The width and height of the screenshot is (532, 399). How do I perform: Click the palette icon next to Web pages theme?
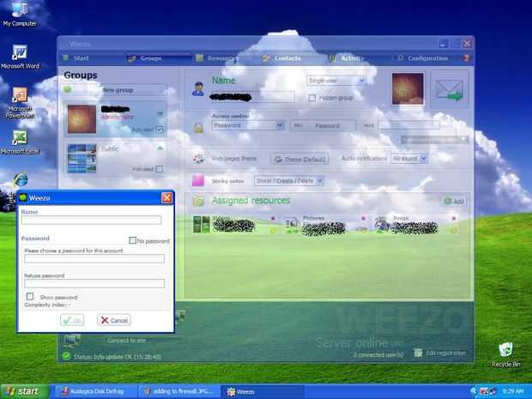198,158
